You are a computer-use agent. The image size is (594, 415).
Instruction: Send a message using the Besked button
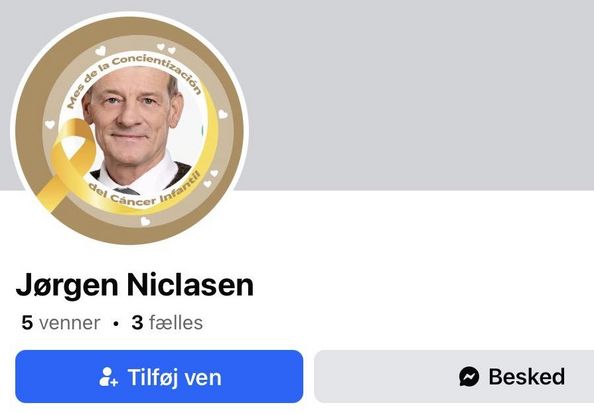pos(454,376)
